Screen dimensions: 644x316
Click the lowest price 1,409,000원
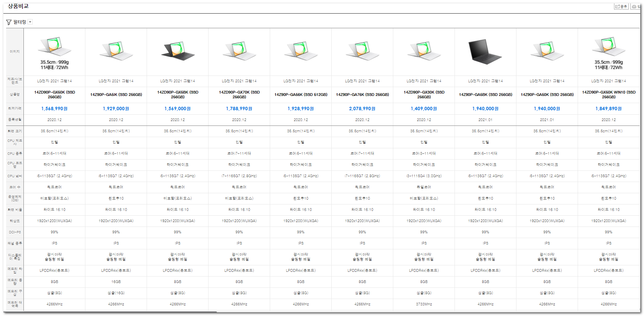click(x=424, y=109)
